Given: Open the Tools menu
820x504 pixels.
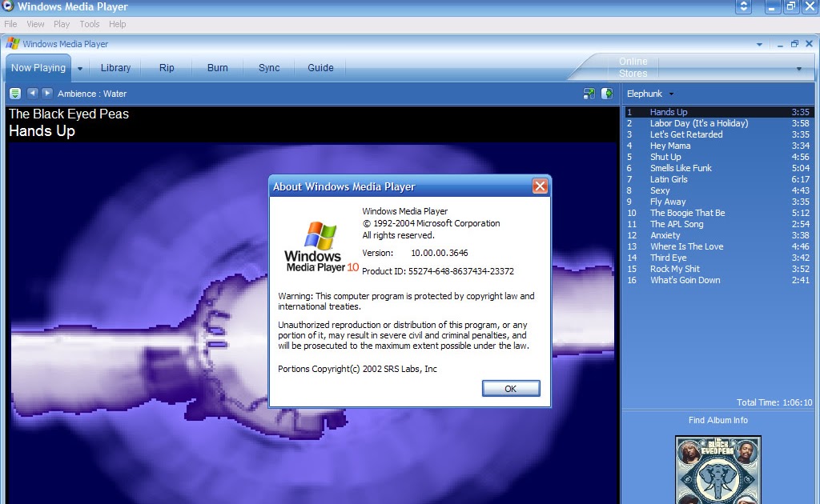Looking at the screenshot, I should (90, 24).
